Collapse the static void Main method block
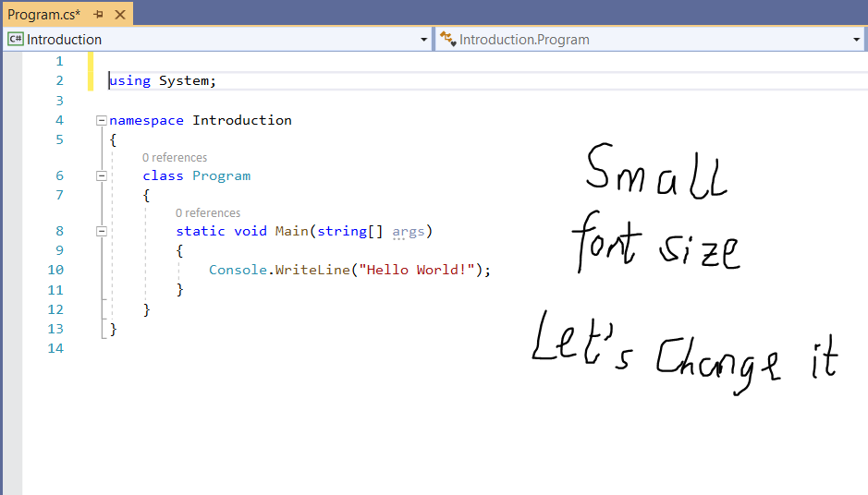 tap(102, 231)
